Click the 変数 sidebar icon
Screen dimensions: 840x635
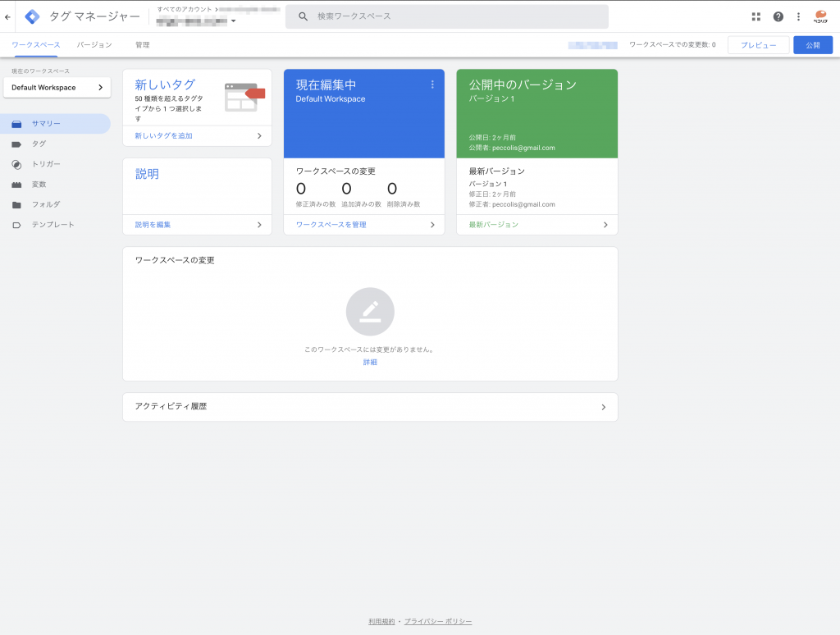pos(16,185)
